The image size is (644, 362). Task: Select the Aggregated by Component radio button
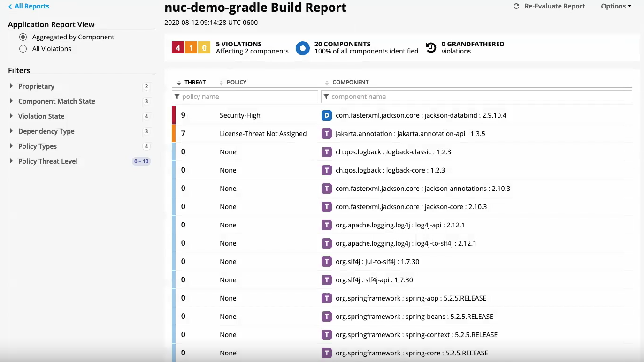[x=23, y=37]
